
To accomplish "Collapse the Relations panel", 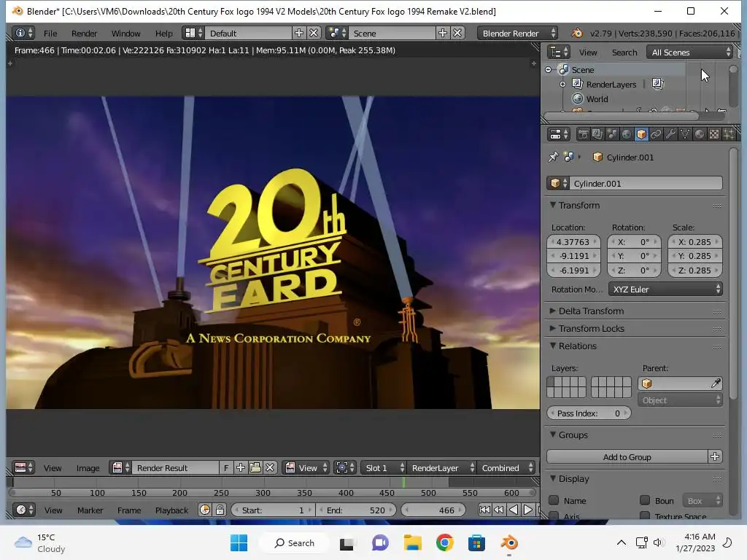I will click(553, 346).
